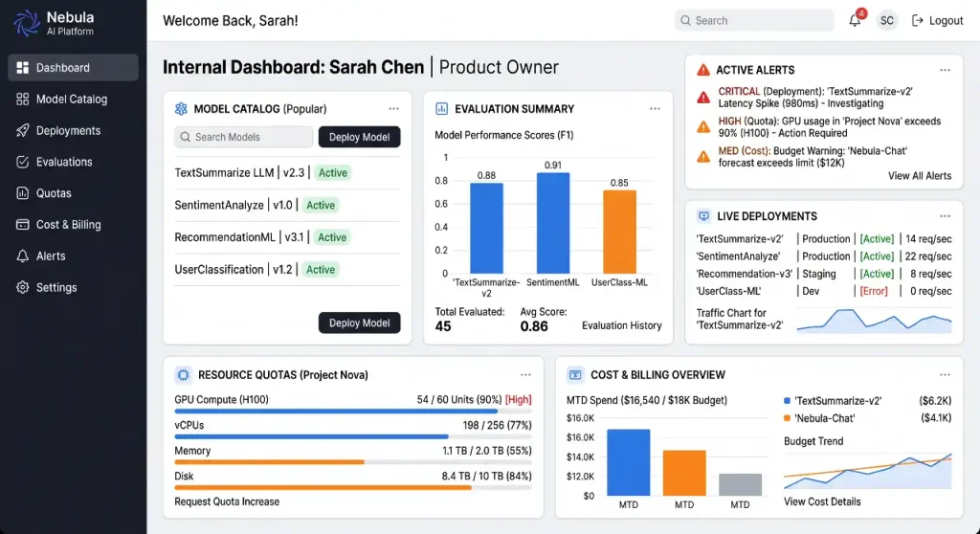The height and width of the screenshot is (534, 980).
Task: Click the gray MTD spend bar
Action: [740, 484]
